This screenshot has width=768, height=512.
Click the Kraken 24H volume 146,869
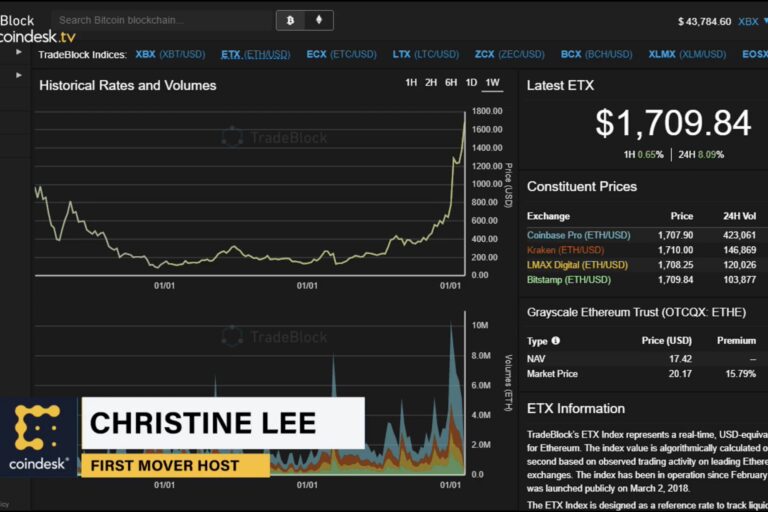pyautogui.click(x=740, y=250)
